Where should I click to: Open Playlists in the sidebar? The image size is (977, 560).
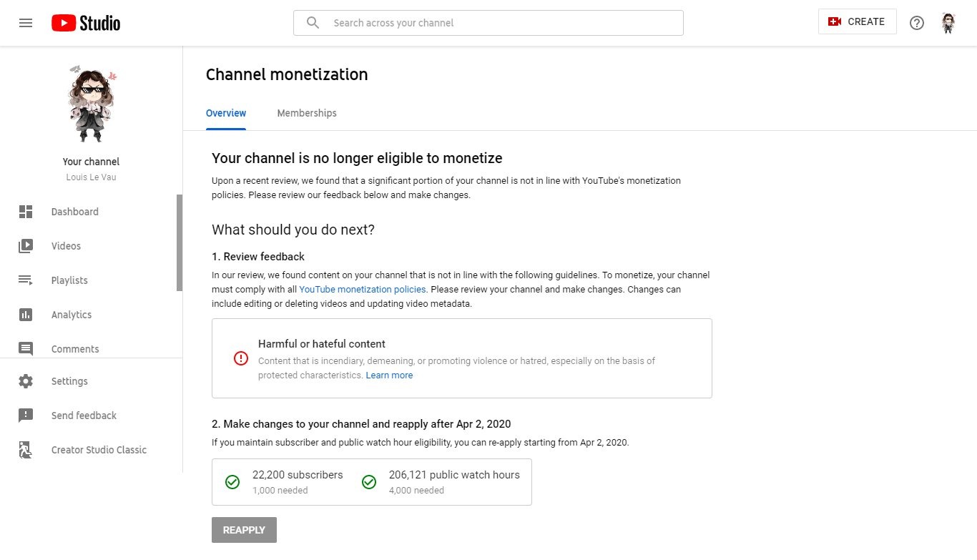coord(92,280)
